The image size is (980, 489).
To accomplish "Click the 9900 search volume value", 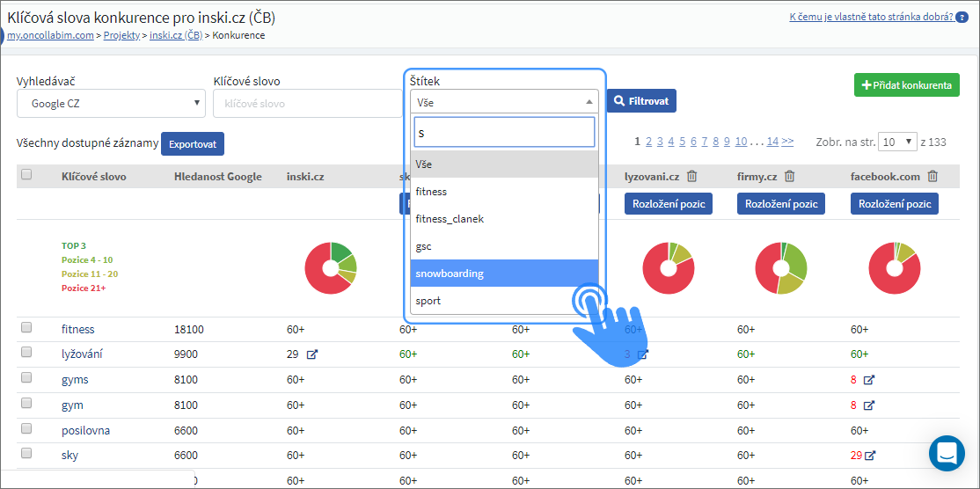I will tap(186, 354).
